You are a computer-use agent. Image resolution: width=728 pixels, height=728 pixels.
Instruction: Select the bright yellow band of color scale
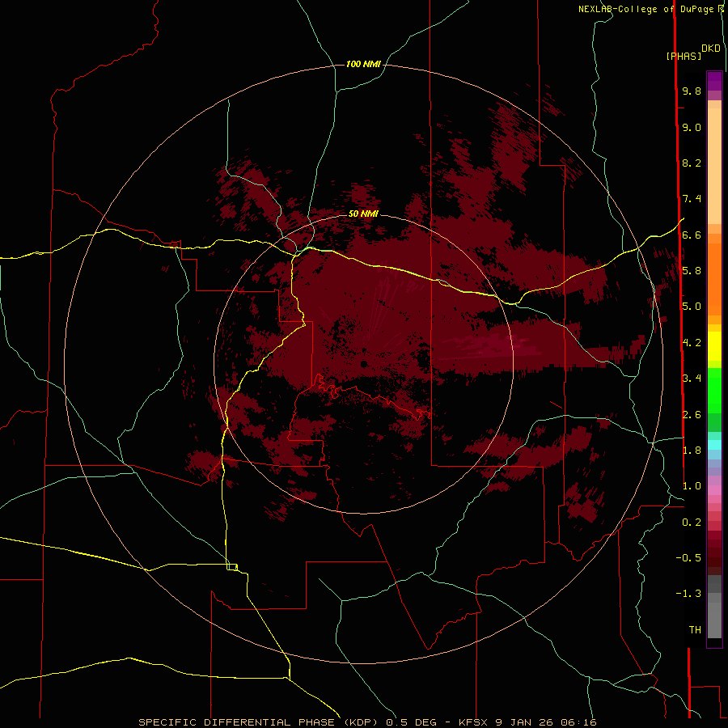[x=714, y=346]
